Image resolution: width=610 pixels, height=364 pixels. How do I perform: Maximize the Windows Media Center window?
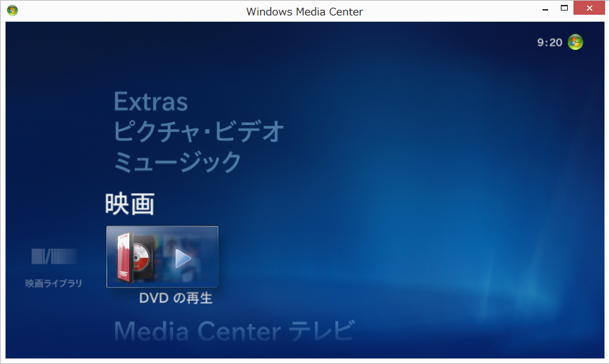564,8
